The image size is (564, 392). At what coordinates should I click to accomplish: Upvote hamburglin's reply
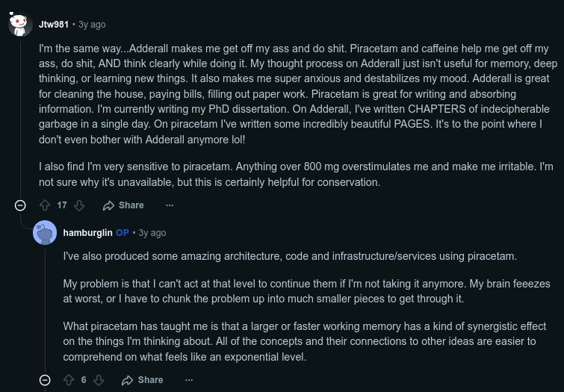click(x=69, y=380)
